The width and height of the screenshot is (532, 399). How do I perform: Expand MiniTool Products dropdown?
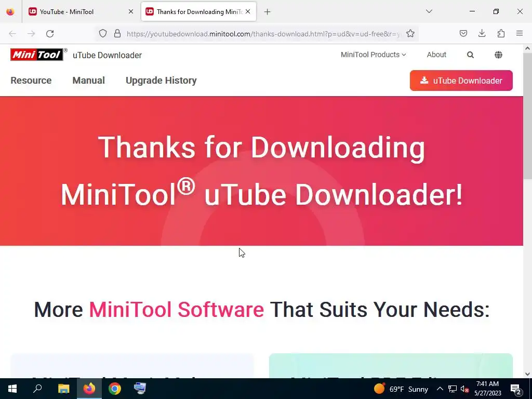click(373, 55)
